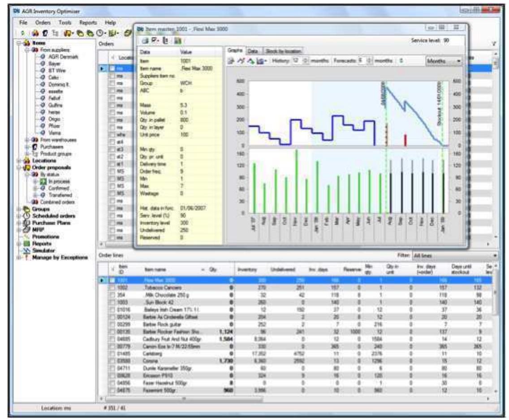Tick the checkbox for Baileys Irish Cream line
The height and width of the screenshot is (420, 509).
point(112,310)
